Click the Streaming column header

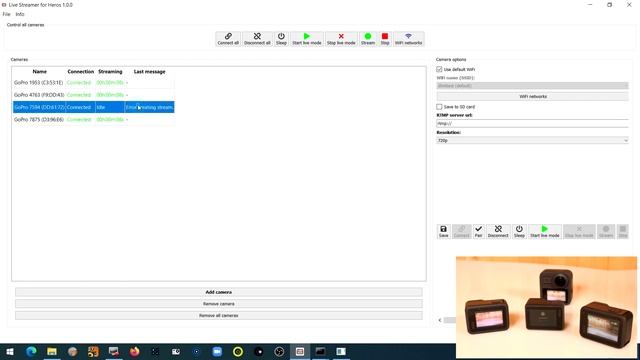[110, 71]
